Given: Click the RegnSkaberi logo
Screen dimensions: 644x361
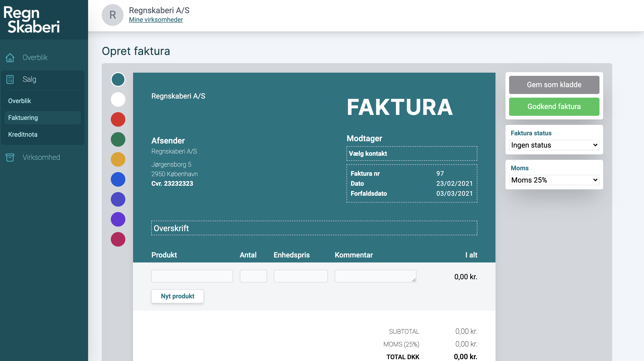Looking at the screenshot, I should 32,20.
